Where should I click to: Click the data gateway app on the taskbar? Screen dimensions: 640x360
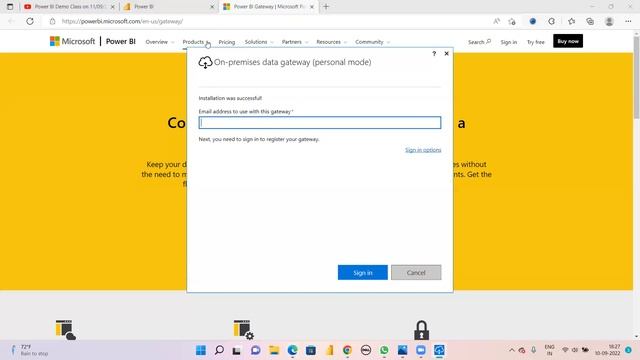(439, 350)
